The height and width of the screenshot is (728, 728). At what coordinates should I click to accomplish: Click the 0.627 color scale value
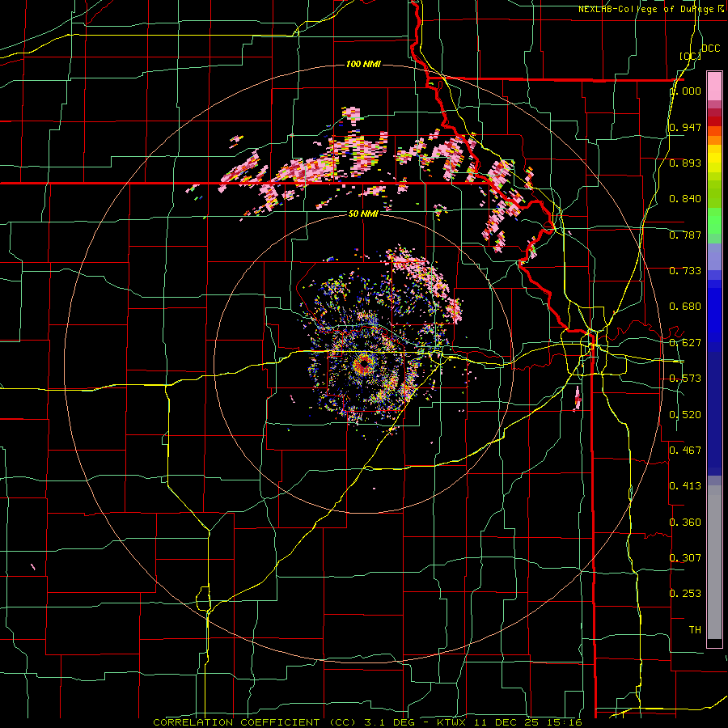click(685, 342)
